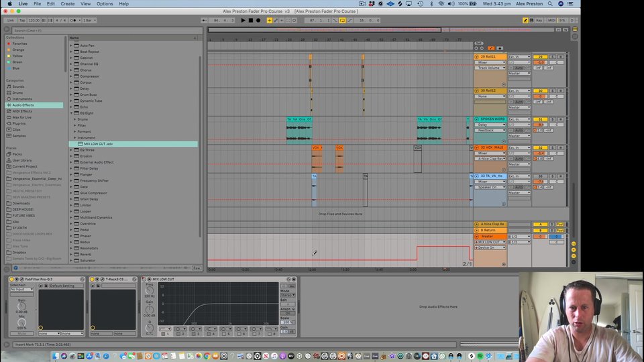The width and height of the screenshot is (644, 362).
Task: Click the Bluetooth icon in menu bar
Action: [x=431, y=4]
